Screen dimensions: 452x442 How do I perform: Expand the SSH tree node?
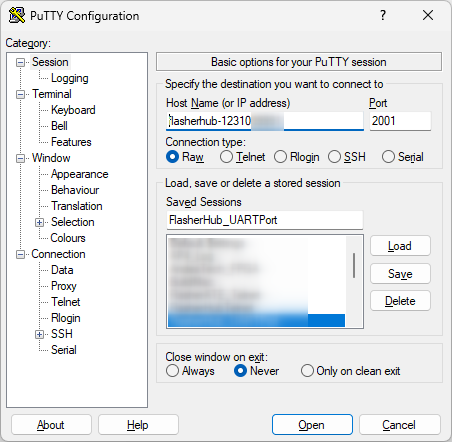[x=39, y=334]
